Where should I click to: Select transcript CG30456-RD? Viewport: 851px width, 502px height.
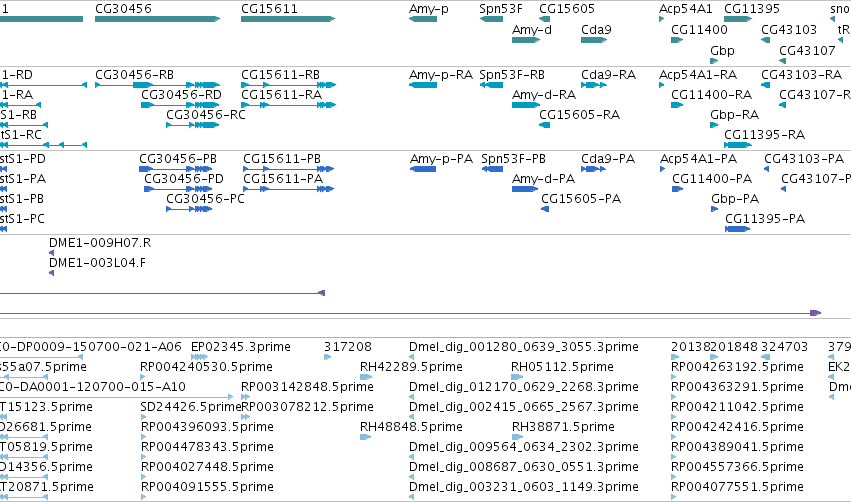pyautogui.click(x=181, y=94)
